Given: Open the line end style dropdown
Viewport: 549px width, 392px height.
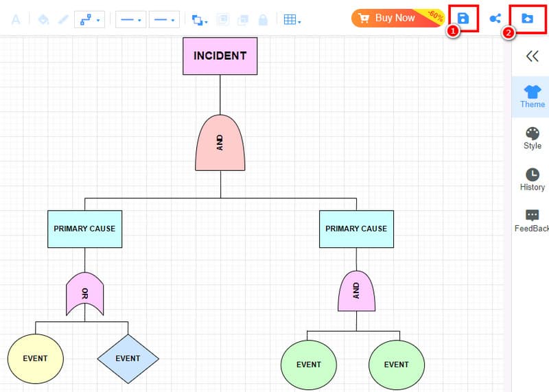Looking at the screenshot, I should [x=164, y=20].
